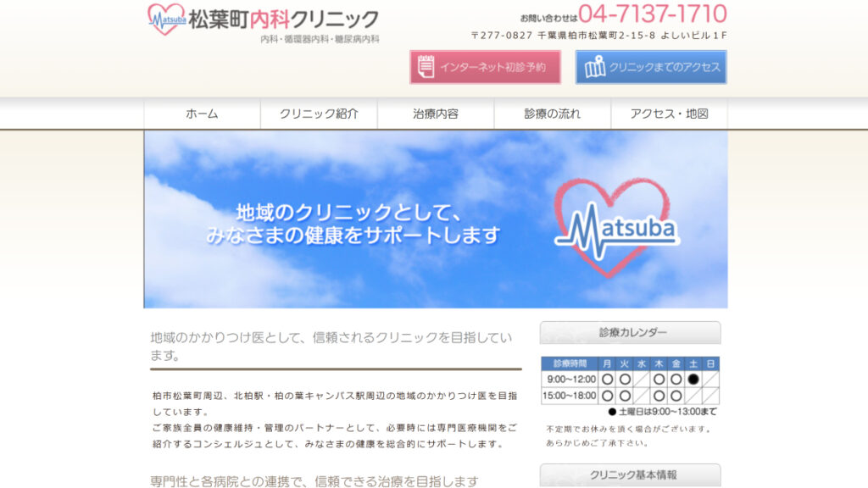
Task: Click the Monday 9:00~12:00 circle in the calendar
Action: tap(608, 379)
